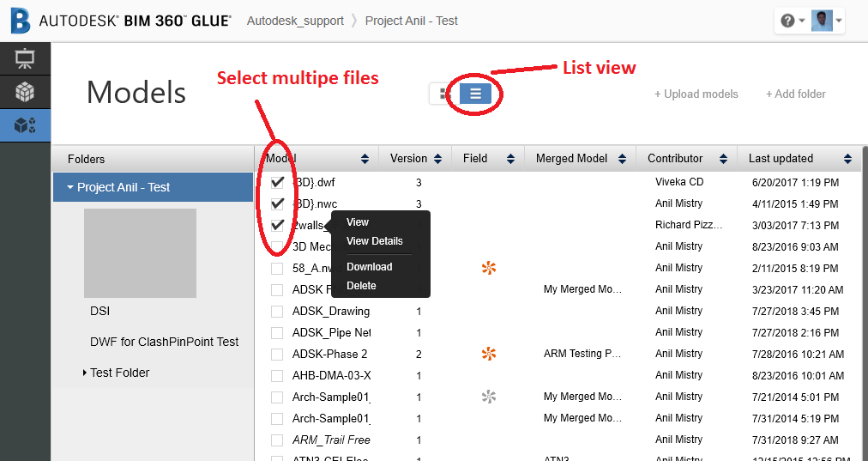The width and height of the screenshot is (868, 461).
Task: Sort by Model column arrows
Action: click(365, 159)
